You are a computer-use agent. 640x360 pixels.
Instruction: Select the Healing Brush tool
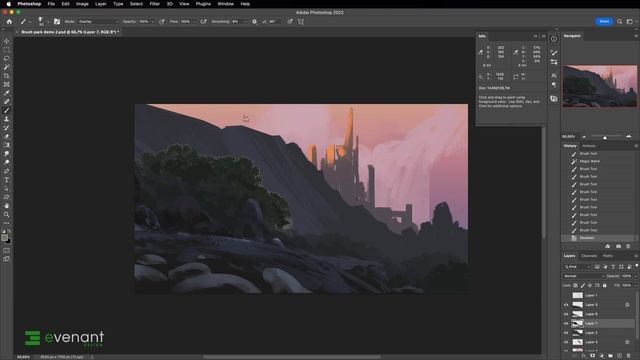(x=7, y=102)
